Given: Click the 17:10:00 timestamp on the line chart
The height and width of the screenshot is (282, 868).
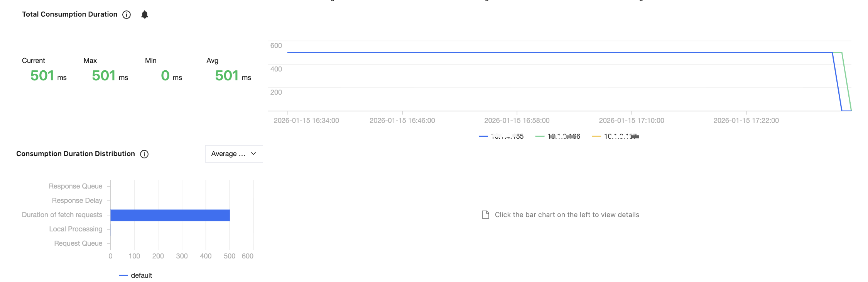Looking at the screenshot, I should [631, 121].
